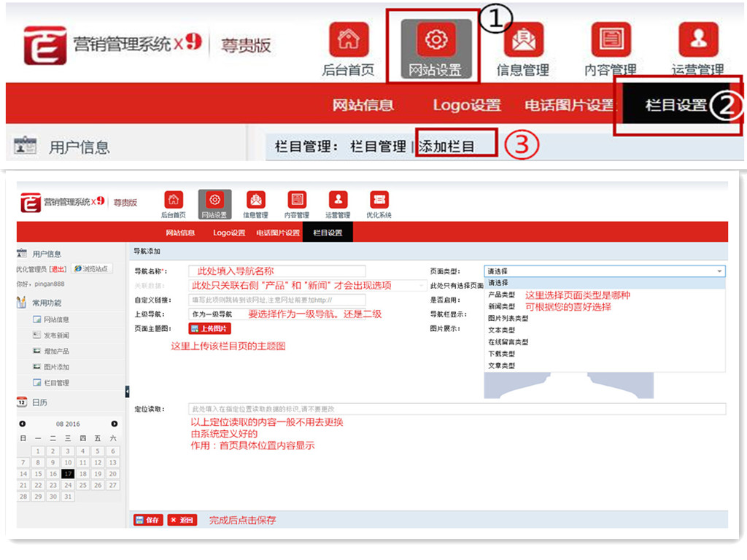Screen dimensions: 747x560
Task: Go to previous month in the calendar
Action: click(x=23, y=424)
